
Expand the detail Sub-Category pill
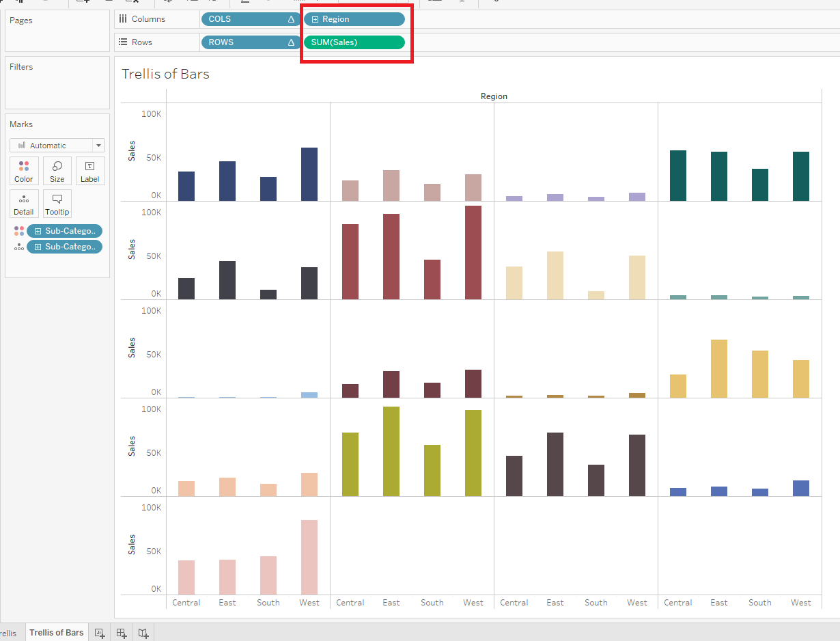pos(38,247)
